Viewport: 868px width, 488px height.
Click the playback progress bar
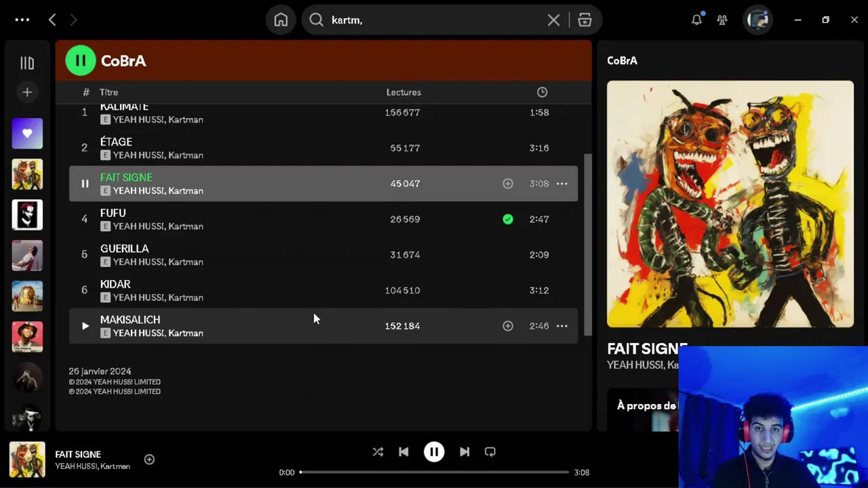(434, 472)
